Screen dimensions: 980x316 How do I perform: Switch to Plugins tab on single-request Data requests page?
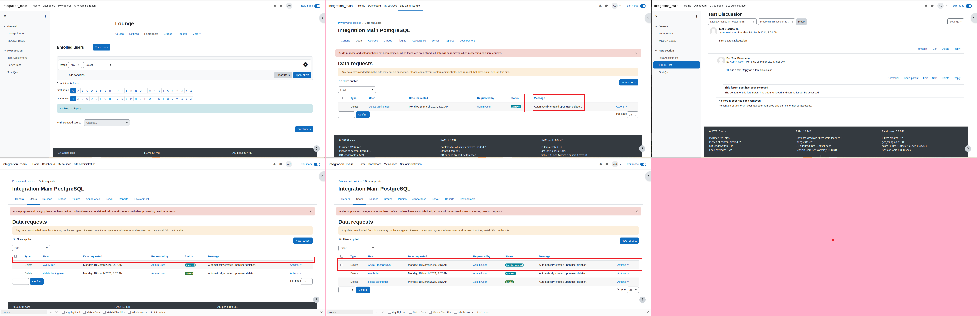[402, 41]
